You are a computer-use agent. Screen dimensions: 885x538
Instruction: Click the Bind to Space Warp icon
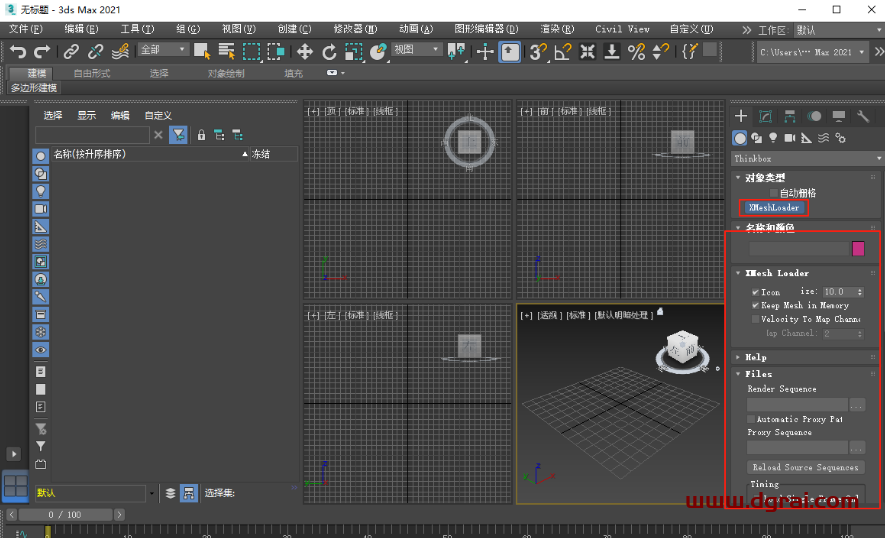[x=120, y=52]
